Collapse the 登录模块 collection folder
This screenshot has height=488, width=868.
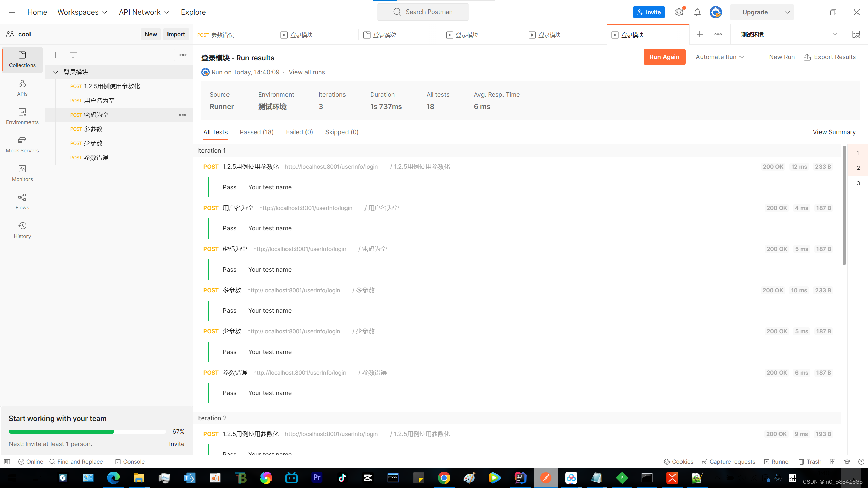tap(56, 72)
